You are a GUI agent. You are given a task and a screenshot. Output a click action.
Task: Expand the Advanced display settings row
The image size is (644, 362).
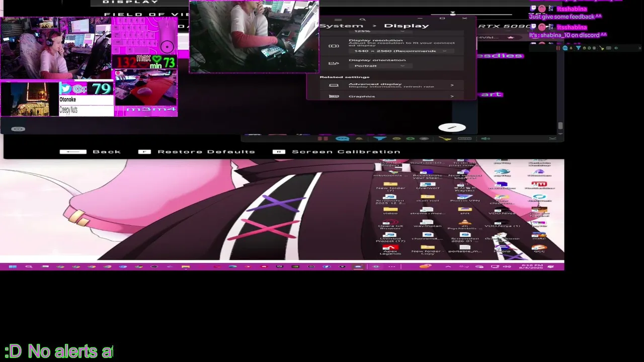[391, 85]
